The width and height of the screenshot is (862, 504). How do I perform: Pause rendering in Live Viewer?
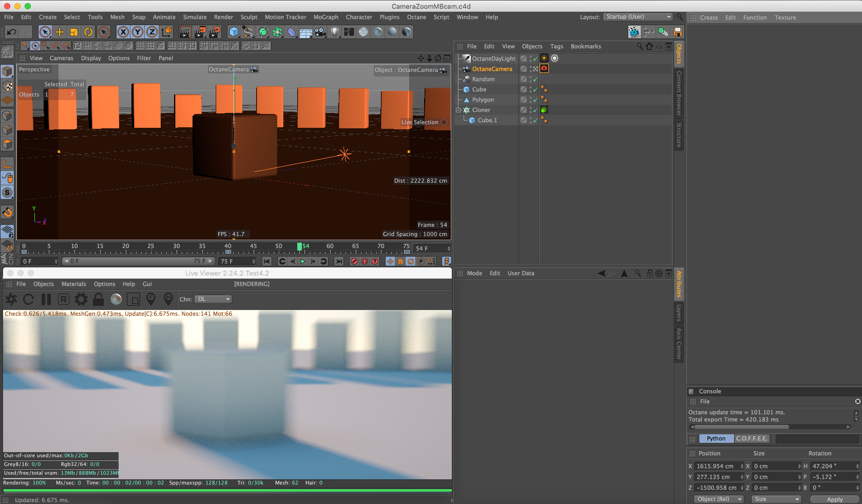click(46, 299)
